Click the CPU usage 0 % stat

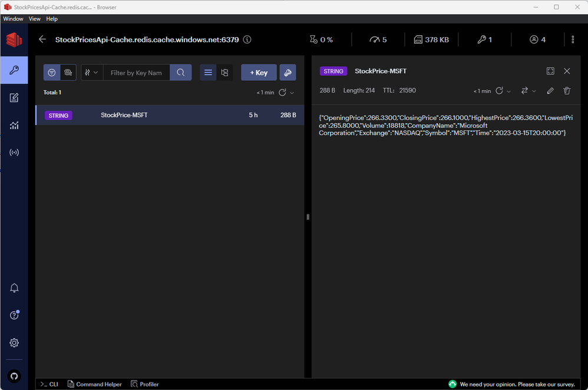click(321, 39)
